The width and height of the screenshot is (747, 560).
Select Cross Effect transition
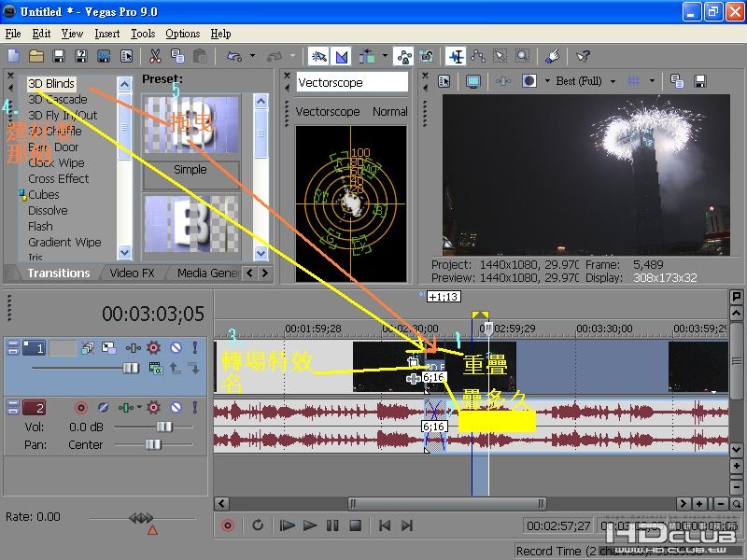[x=58, y=178]
